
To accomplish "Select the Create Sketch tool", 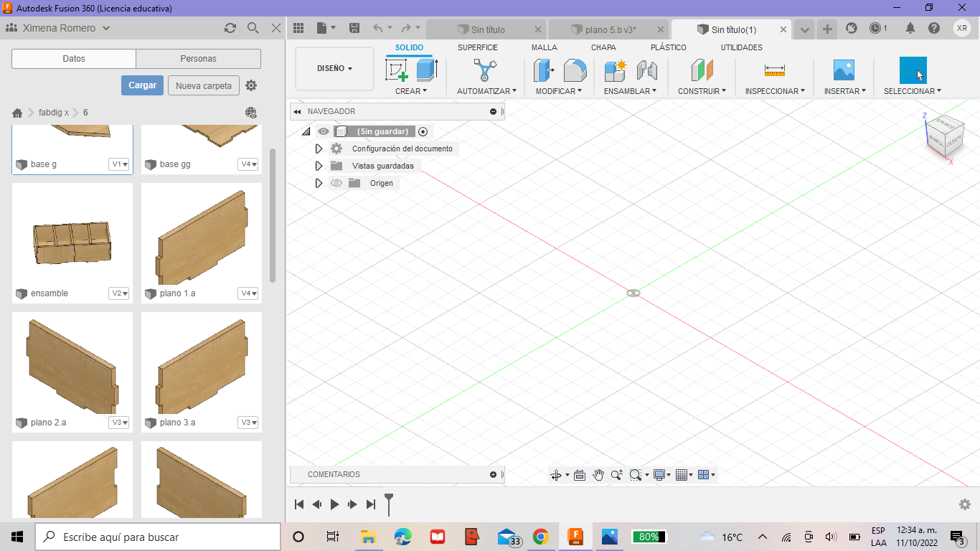I will tap(397, 70).
